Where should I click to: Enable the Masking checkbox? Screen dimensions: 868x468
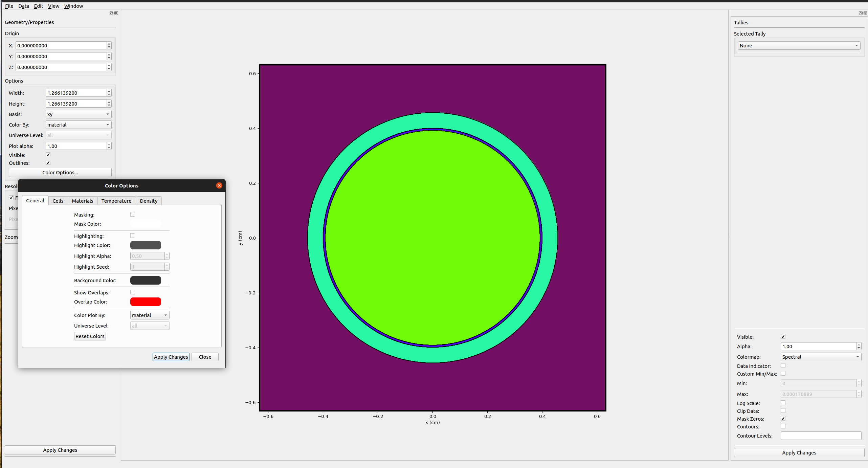pyautogui.click(x=133, y=214)
